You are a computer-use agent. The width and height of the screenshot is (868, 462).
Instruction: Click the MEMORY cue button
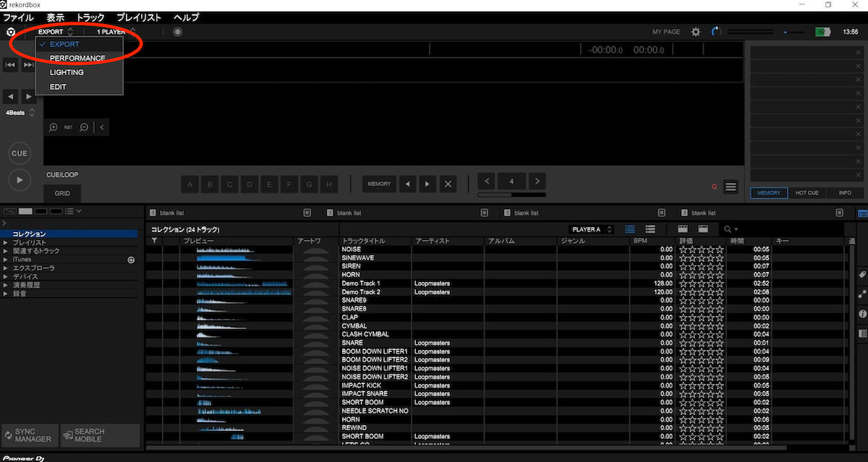[x=379, y=184]
